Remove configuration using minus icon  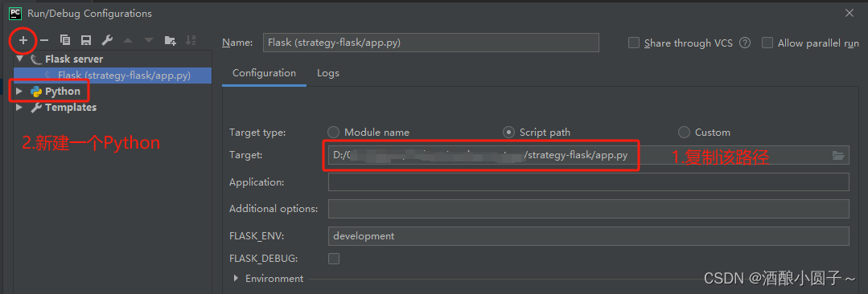(x=44, y=40)
